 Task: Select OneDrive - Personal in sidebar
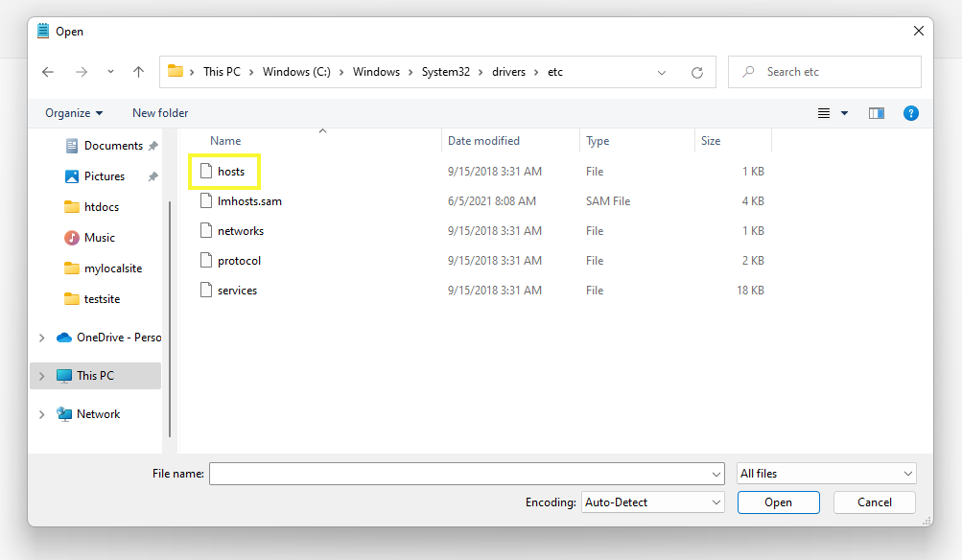(108, 338)
